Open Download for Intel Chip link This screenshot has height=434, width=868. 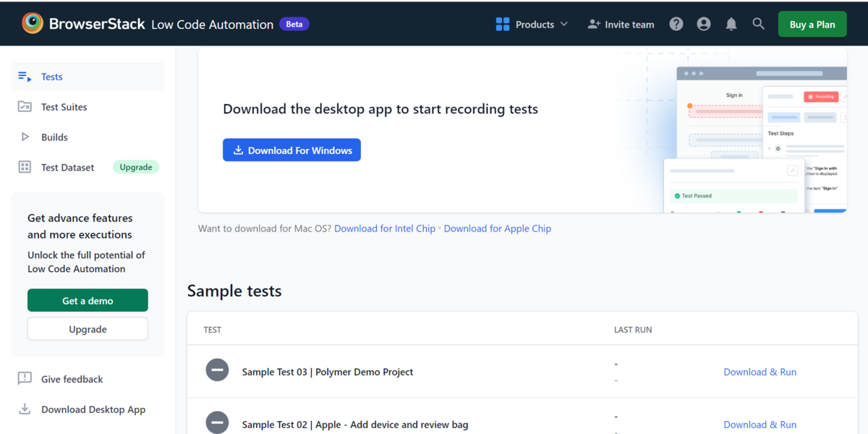click(385, 229)
